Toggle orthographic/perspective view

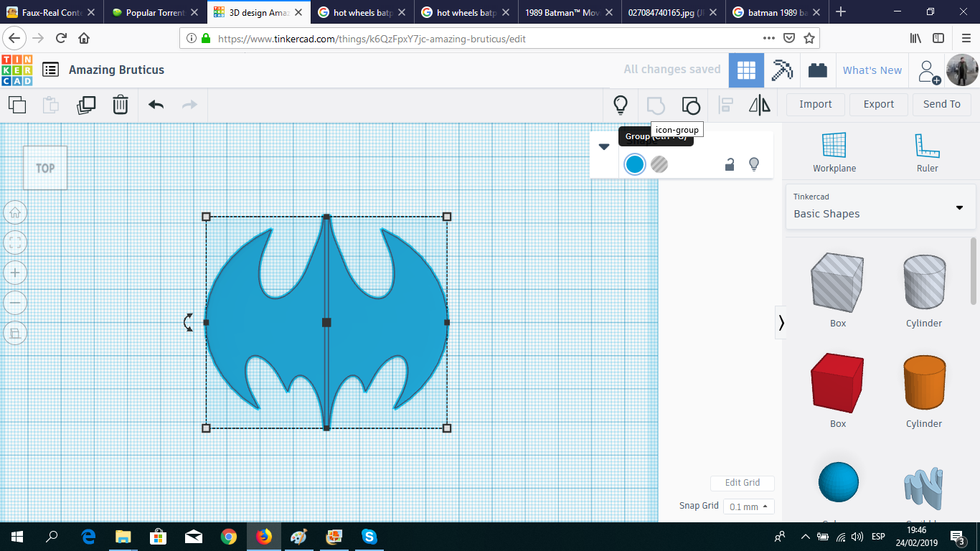click(15, 333)
